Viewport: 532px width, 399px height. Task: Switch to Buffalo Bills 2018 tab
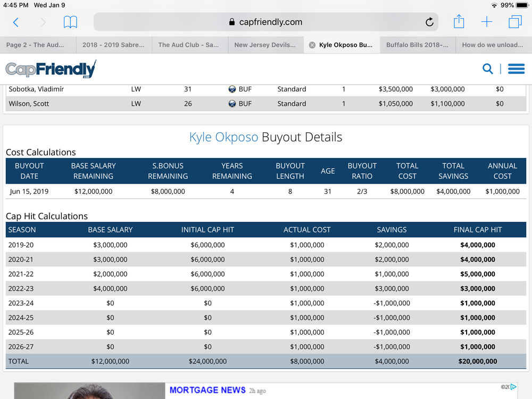pyautogui.click(x=417, y=45)
